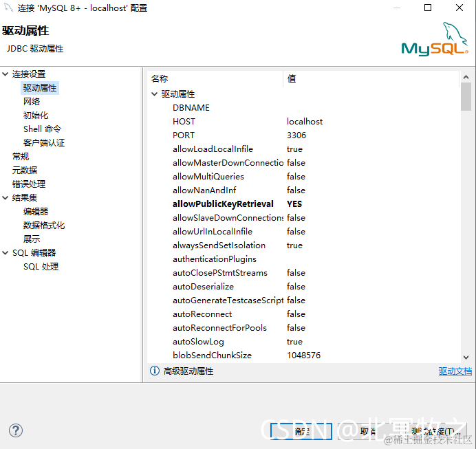The width and height of the screenshot is (476, 449).
Task: Click the scrollbar up arrow
Action: tap(466, 77)
